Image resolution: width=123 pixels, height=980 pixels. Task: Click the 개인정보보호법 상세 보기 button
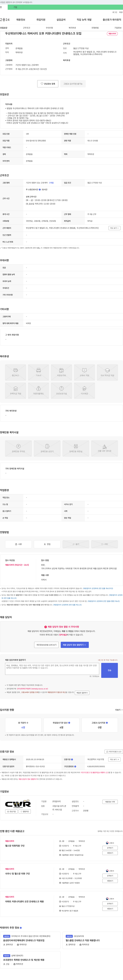(x=47, y=645)
